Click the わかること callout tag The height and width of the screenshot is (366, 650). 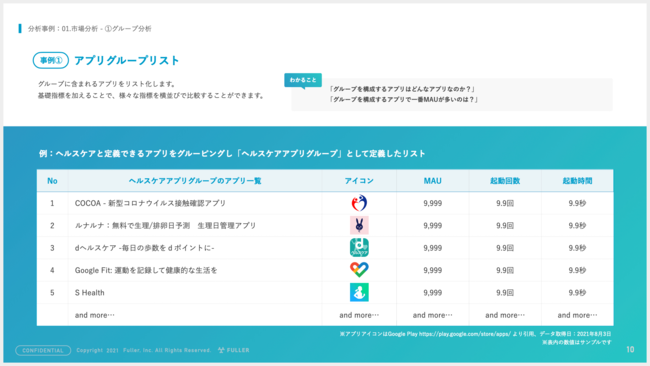click(x=303, y=80)
